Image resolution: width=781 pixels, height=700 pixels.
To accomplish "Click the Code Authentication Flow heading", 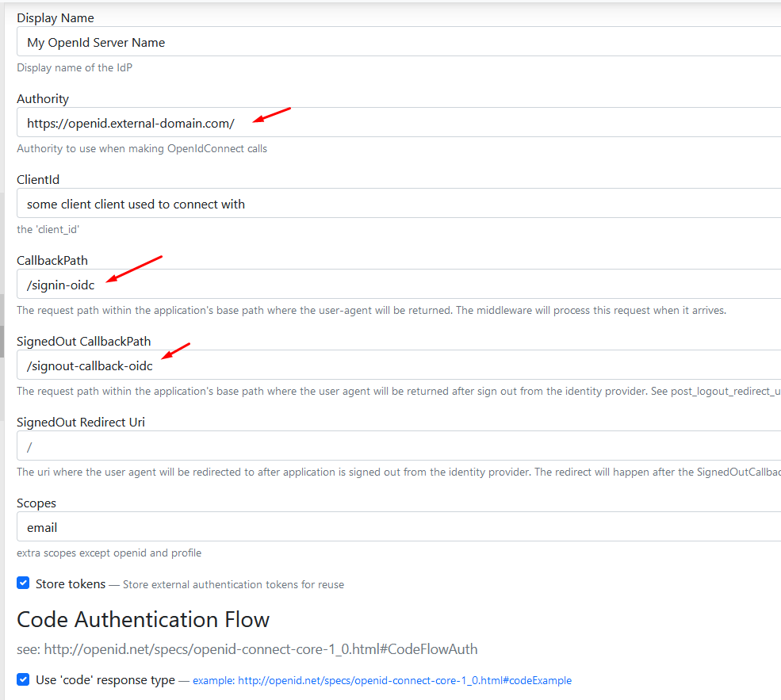I will tap(143, 619).
